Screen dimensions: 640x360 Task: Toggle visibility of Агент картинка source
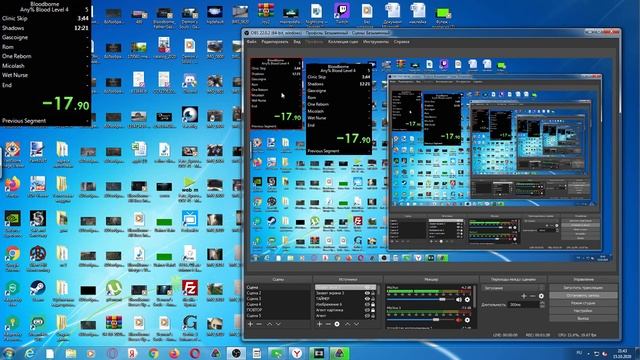click(x=367, y=310)
